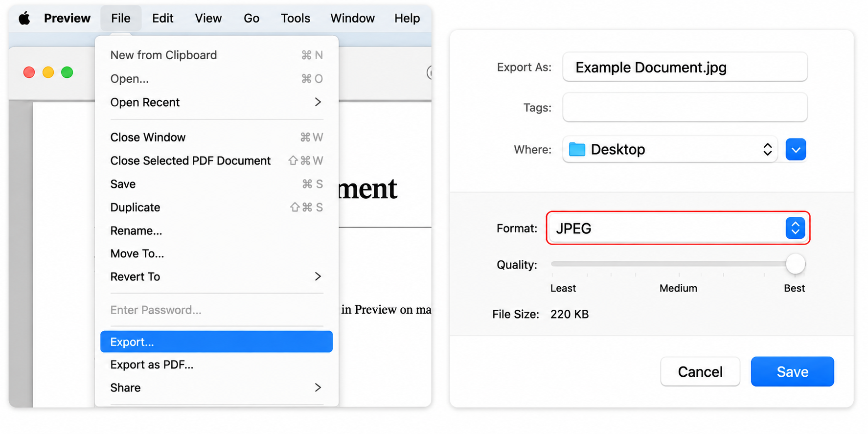Viewport: 868px width, 434px height.
Task: Click the File menu in menu bar
Action: click(120, 19)
